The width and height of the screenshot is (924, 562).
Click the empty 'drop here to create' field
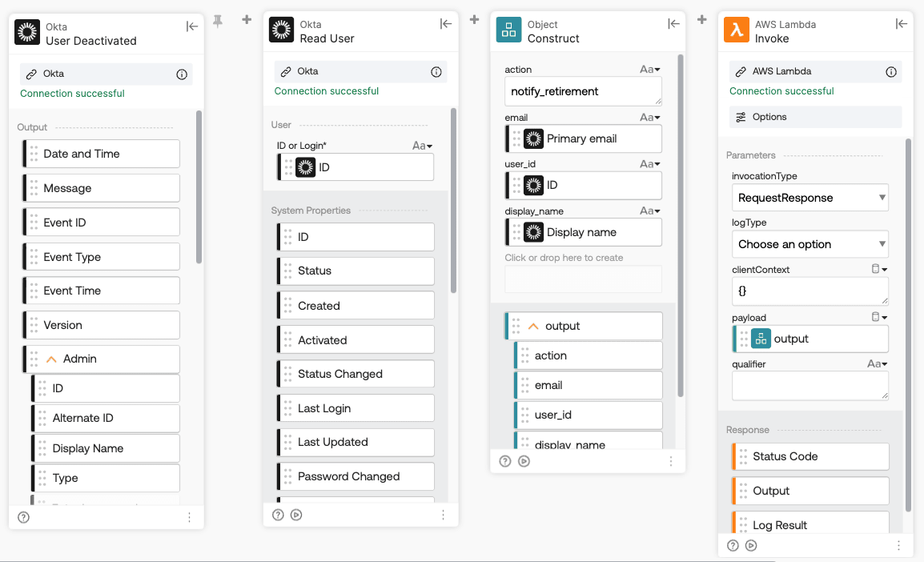583,279
